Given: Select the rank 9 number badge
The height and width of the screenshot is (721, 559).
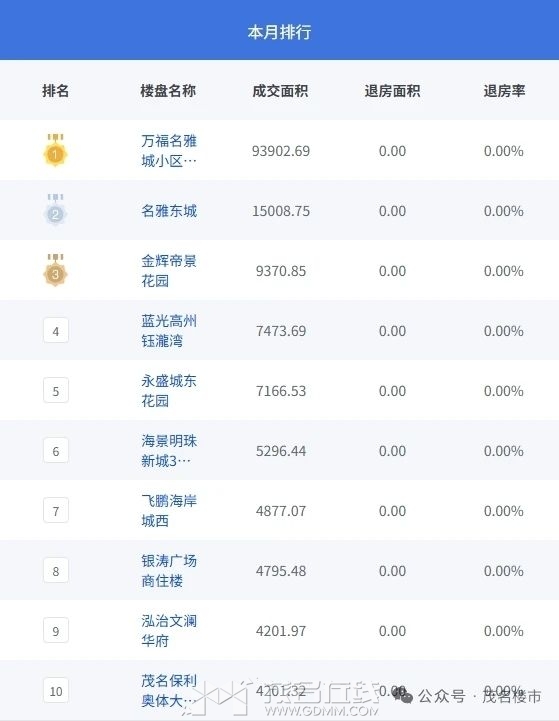Looking at the screenshot, I should pos(56,630).
